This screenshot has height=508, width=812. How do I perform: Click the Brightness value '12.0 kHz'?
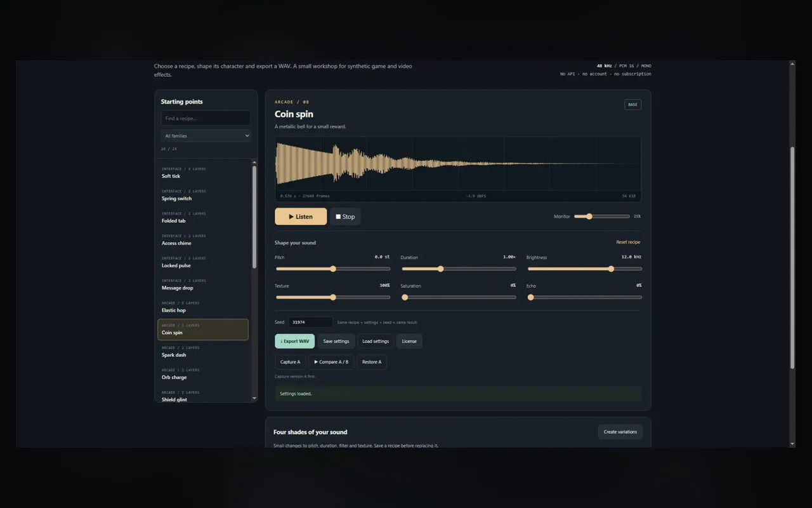[x=632, y=257]
